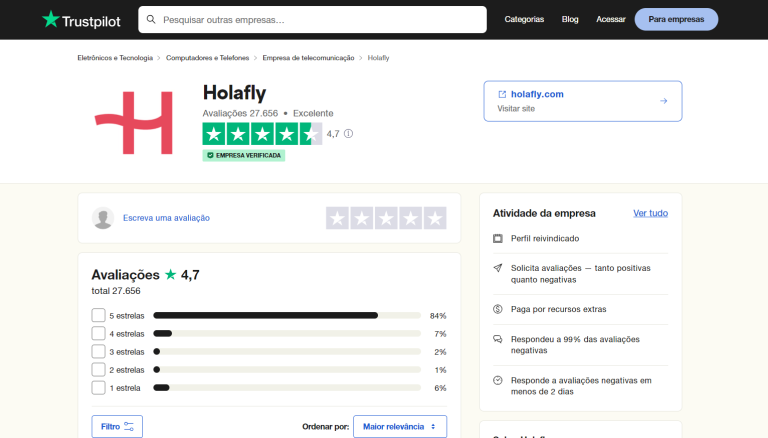Viewport: 768px width, 438px height.
Task: Rate three stars in review box
Action: tap(386, 218)
